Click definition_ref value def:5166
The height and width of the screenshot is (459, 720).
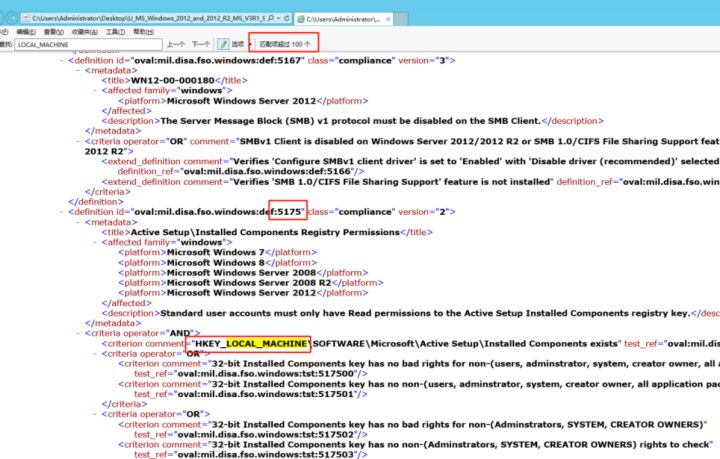[x=267, y=172]
